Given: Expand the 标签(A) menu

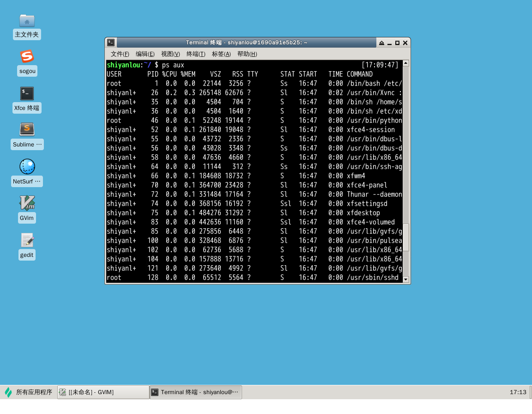Looking at the screenshot, I should [x=221, y=54].
